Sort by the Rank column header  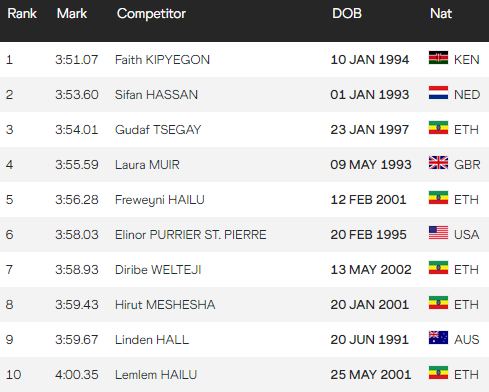22,14
